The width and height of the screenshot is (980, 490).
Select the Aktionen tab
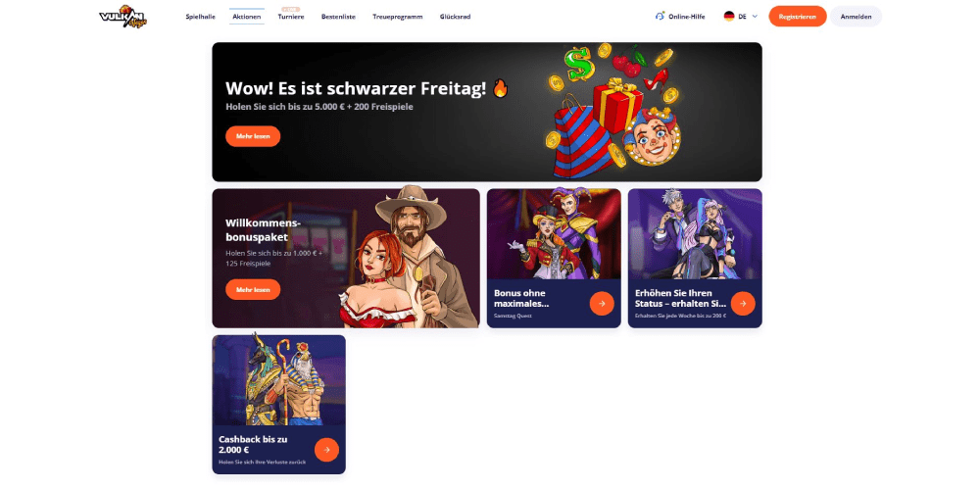coord(246,17)
